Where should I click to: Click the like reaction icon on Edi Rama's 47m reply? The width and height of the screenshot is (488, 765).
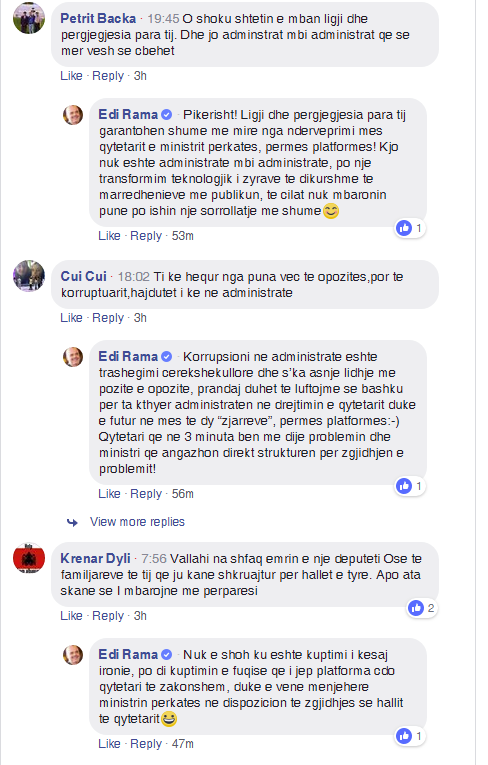(404, 736)
